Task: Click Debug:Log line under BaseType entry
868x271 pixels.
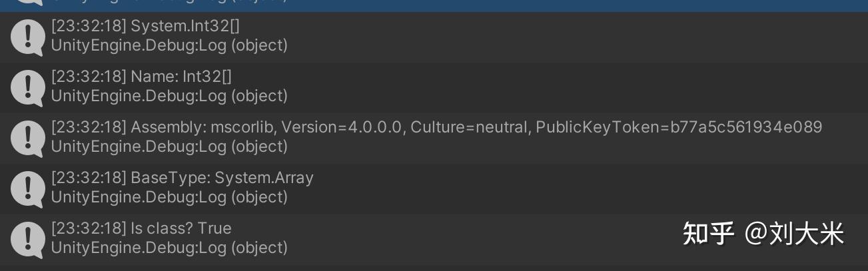Action: tap(169, 197)
